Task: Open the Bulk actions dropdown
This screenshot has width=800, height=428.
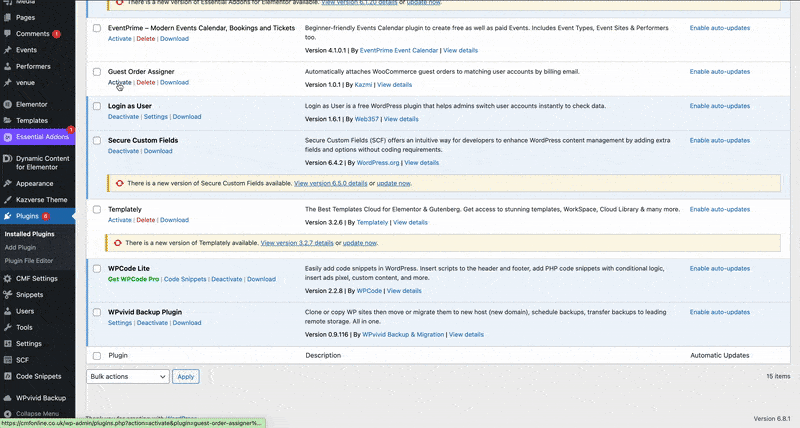Action: (128, 377)
